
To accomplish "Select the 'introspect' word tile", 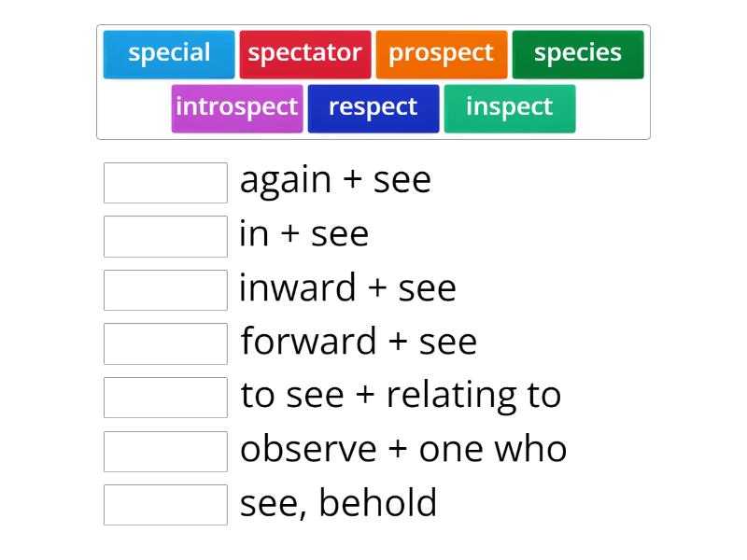I will coord(237,106).
